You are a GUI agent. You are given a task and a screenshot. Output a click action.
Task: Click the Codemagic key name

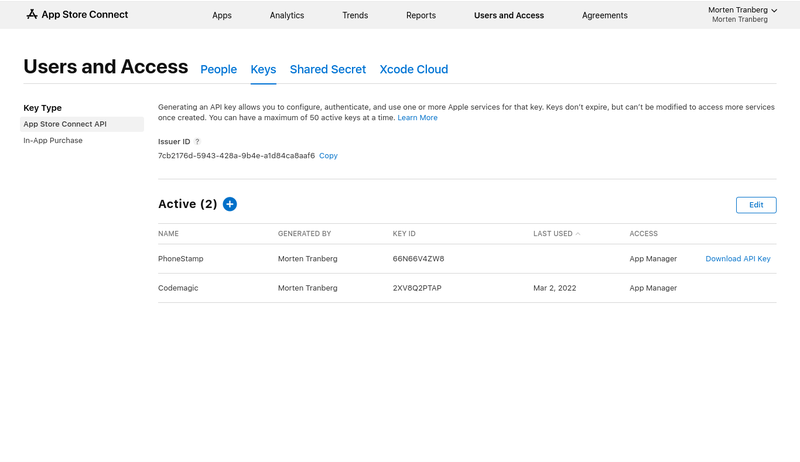coord(178,288)
